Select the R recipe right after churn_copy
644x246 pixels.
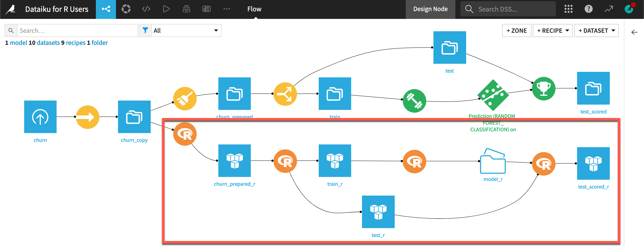(x=185, y=134)
